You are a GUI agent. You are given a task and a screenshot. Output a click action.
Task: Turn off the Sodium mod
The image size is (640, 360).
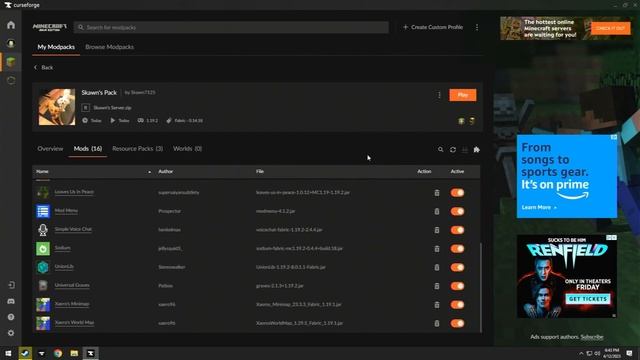point(457,249)
